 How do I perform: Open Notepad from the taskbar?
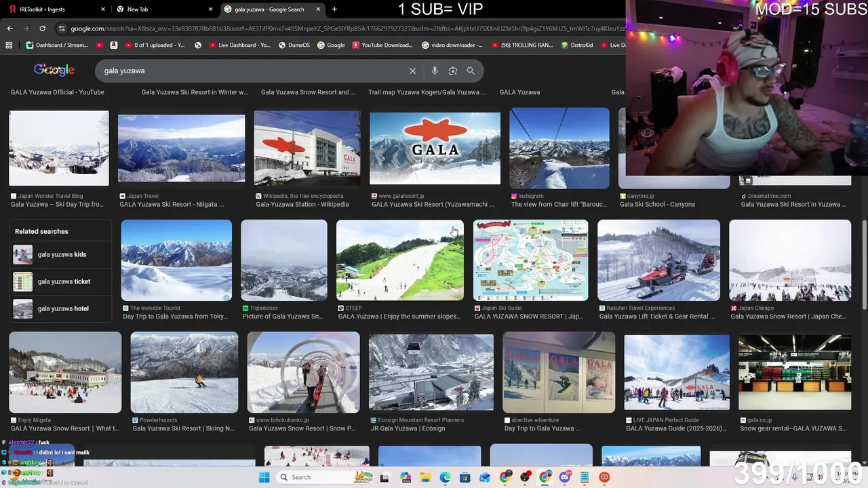tap(585, 477)
